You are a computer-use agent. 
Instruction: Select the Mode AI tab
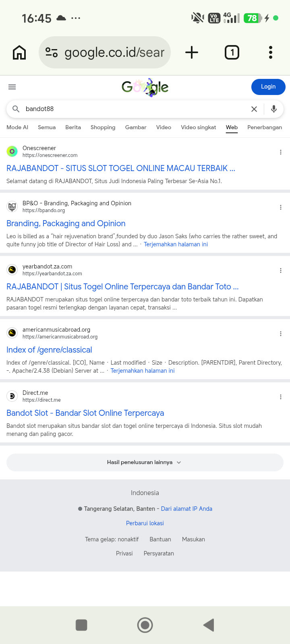17,127
